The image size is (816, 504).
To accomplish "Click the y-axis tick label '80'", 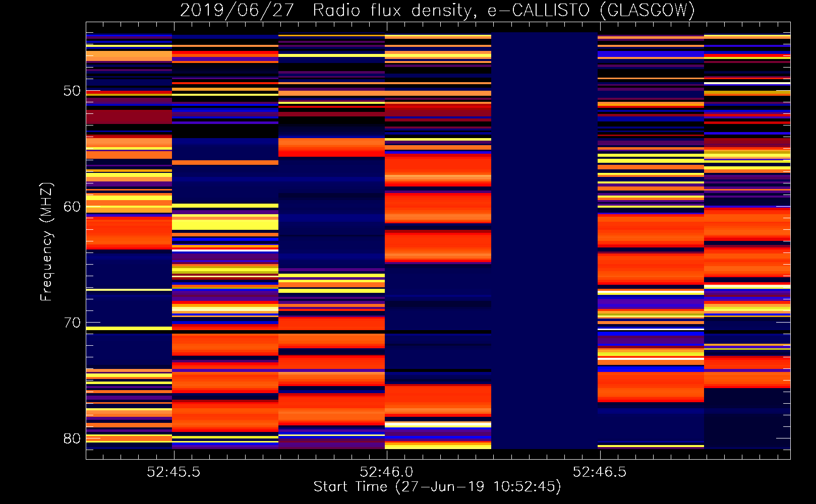I will click(72, 438).
